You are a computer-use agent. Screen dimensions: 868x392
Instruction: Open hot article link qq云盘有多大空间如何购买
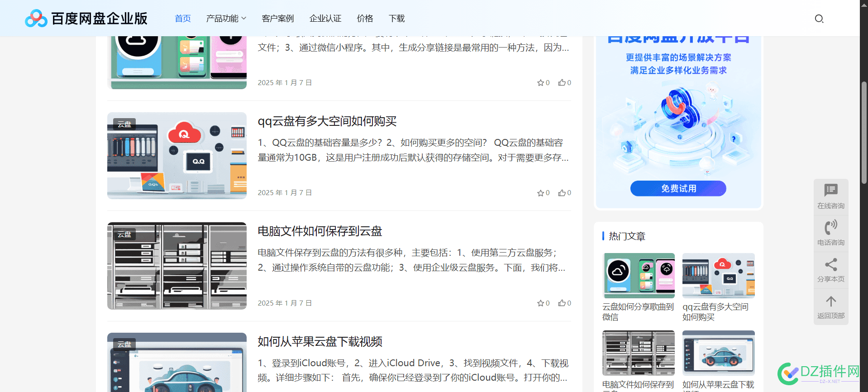coord(716,312)
